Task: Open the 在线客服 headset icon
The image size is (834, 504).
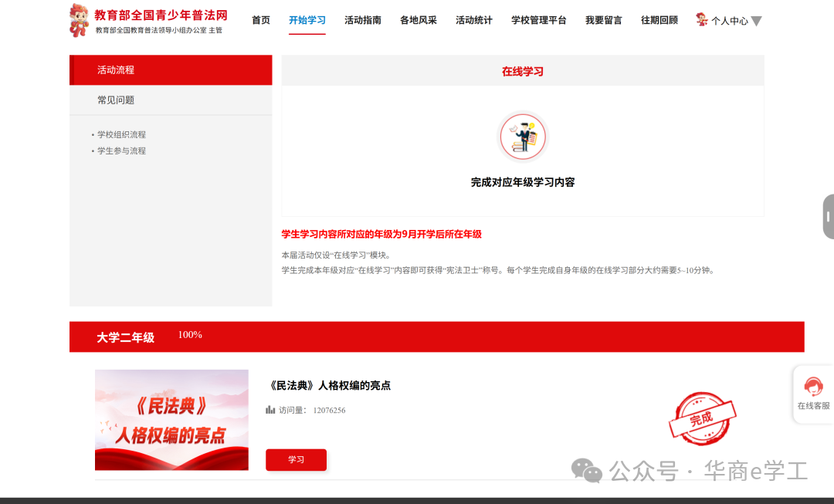Action: pos(813,387)
